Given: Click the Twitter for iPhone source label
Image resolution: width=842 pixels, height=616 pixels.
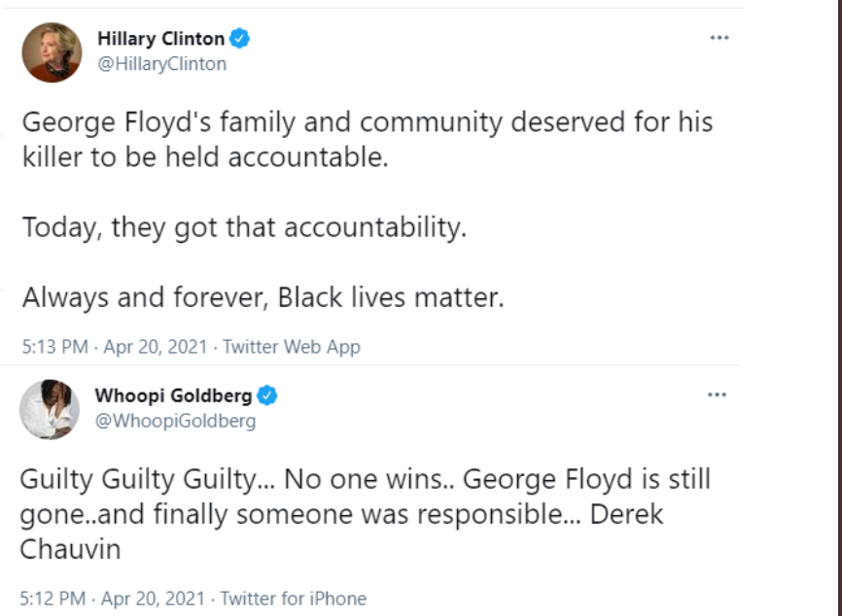Looking at the screenshot, I should tap(294, 599).
